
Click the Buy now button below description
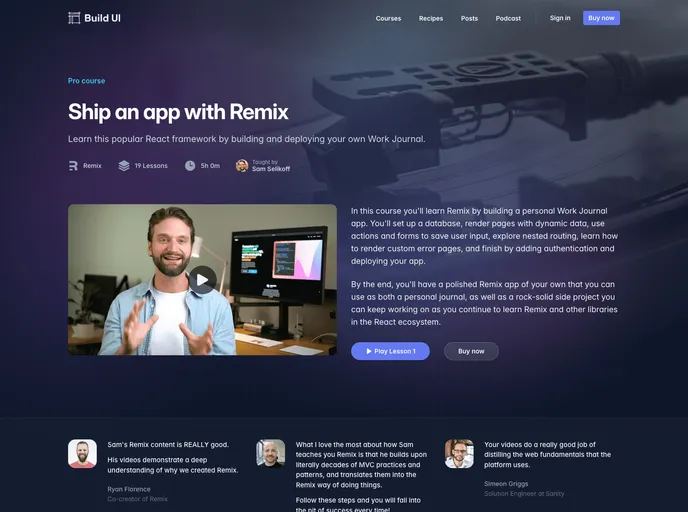[x=471, y=351]
